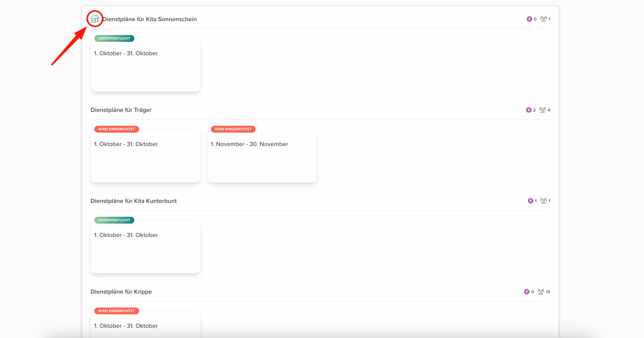Click WIRD EINGERICHTET badge on November card

click(233, 129)
